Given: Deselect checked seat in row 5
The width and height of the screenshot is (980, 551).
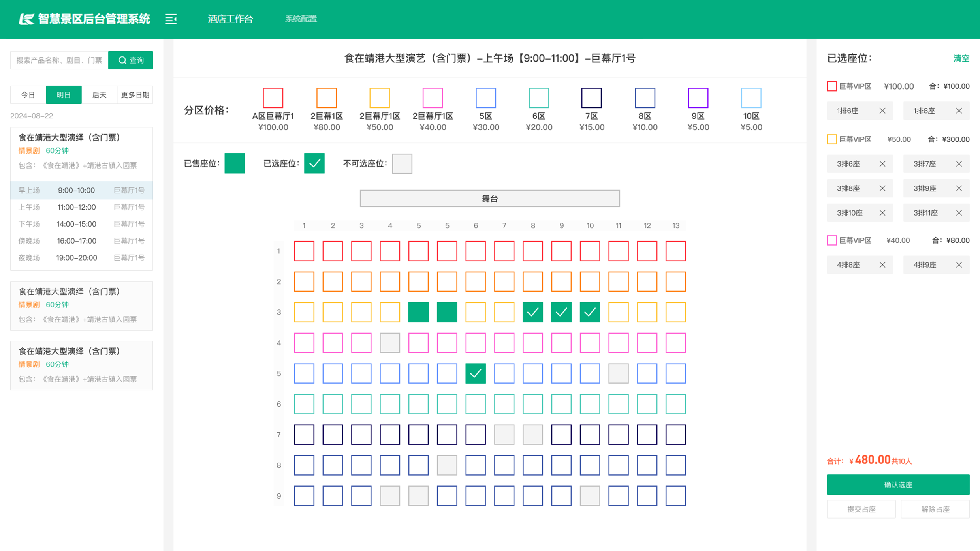Looking at the screenshot, I should point(475,373).
